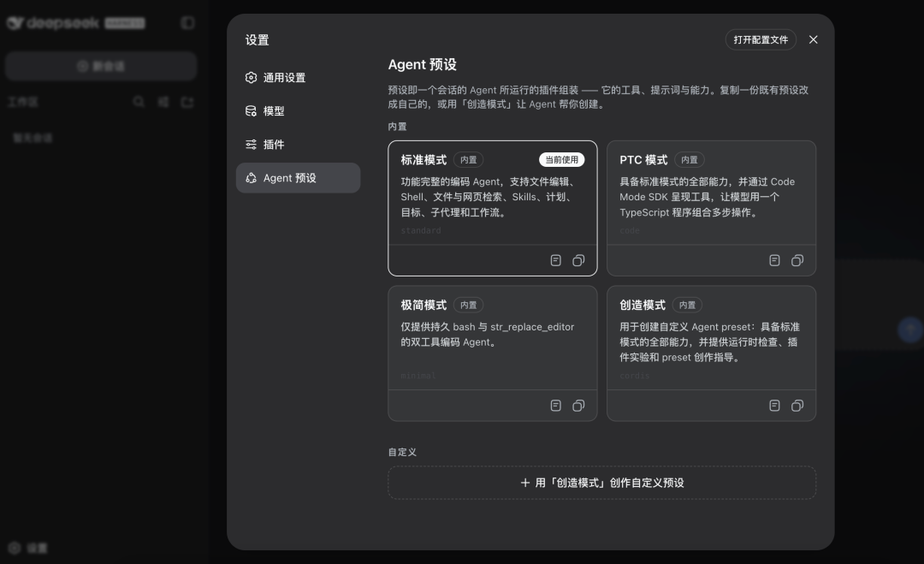The height and width of the screenshot is (564, 924).
Task: Click the 内置 tag on 创造模式
Action: (x=687, y=305)
